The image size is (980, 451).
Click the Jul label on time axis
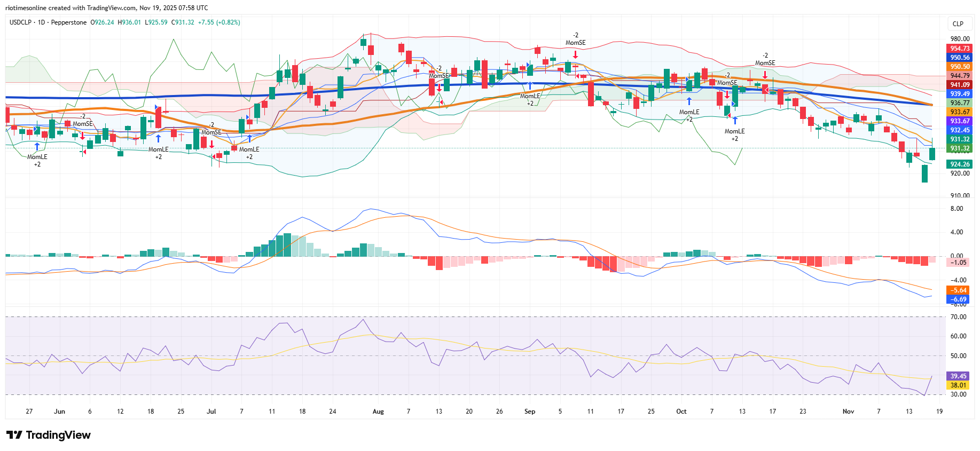pos(211,412)
